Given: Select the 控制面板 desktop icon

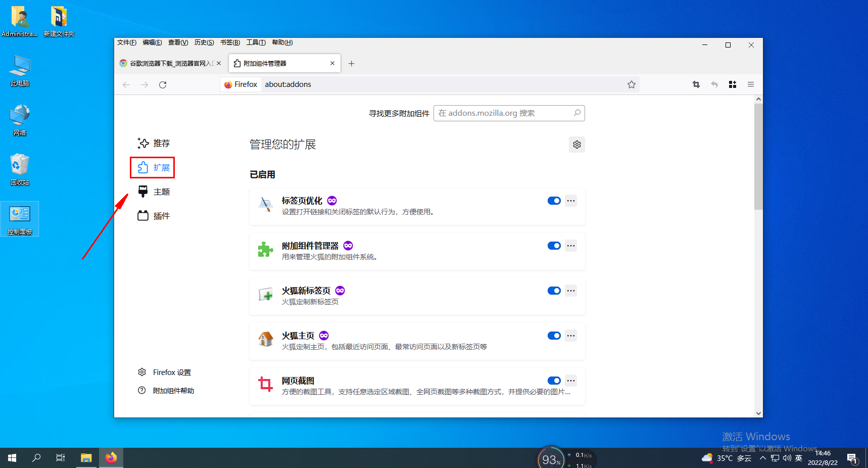Looking at the screenshot, I should point(20,219).
